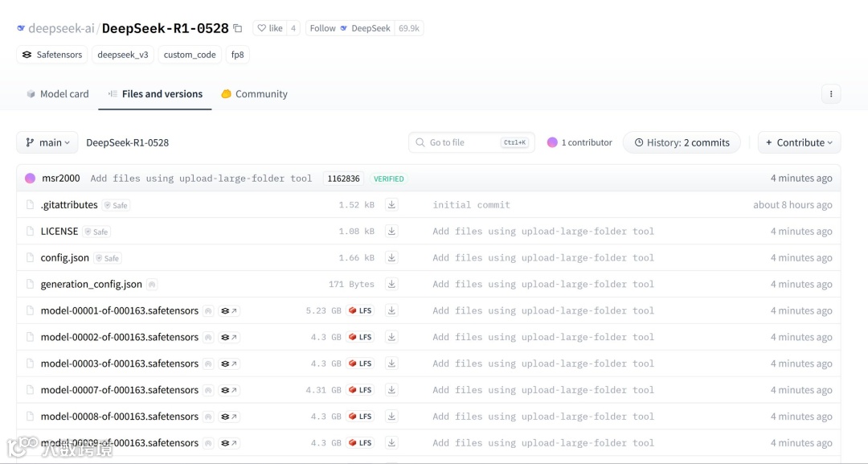Click the DeepSeek-R1-0528 breadcrumb path
The image size is (868, 464).
[127, 143]
